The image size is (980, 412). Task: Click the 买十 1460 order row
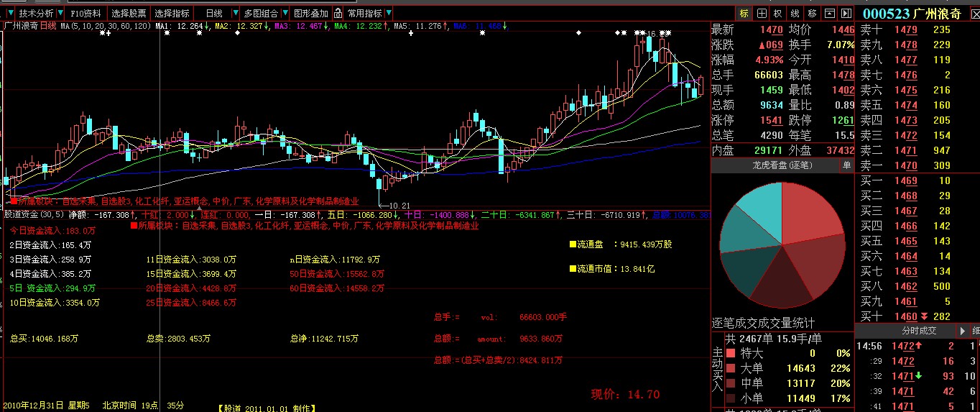tap(917, 316)
